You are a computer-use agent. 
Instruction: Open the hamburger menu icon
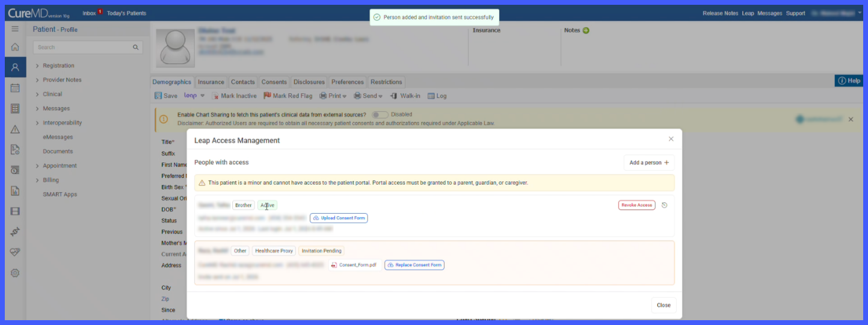(x=15, y=29)
